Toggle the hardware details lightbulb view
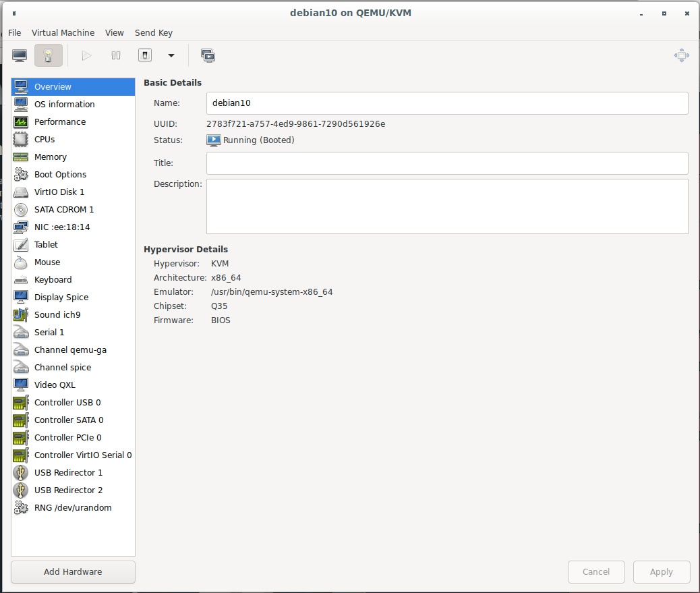Image resolution: width=700 pixels, height=593 pixels. pos(48,55)
